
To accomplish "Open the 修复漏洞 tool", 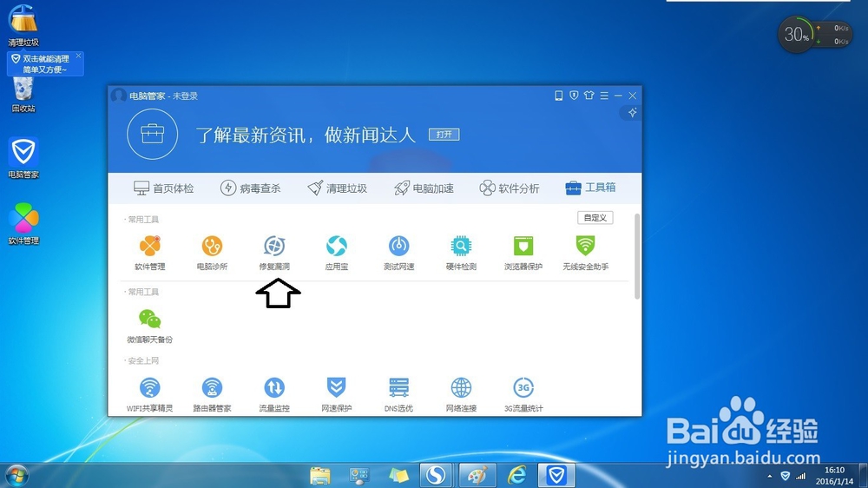I will [274, 246].
